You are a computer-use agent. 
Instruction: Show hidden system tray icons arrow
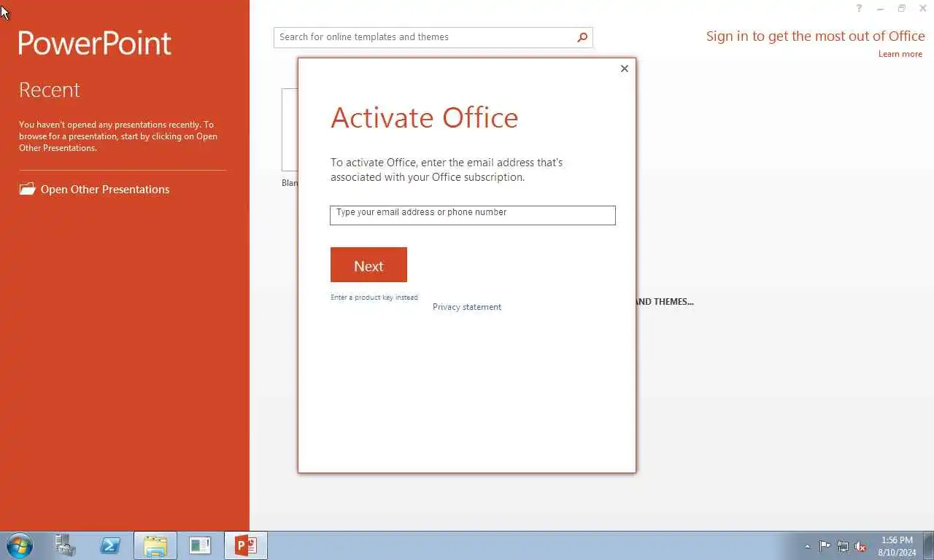(807, 546)
